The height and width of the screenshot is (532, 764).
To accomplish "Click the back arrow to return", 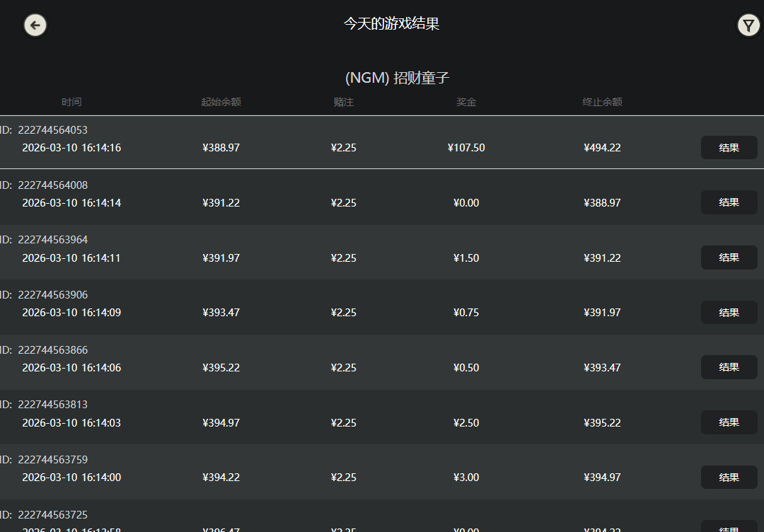I will coord(35,25).
